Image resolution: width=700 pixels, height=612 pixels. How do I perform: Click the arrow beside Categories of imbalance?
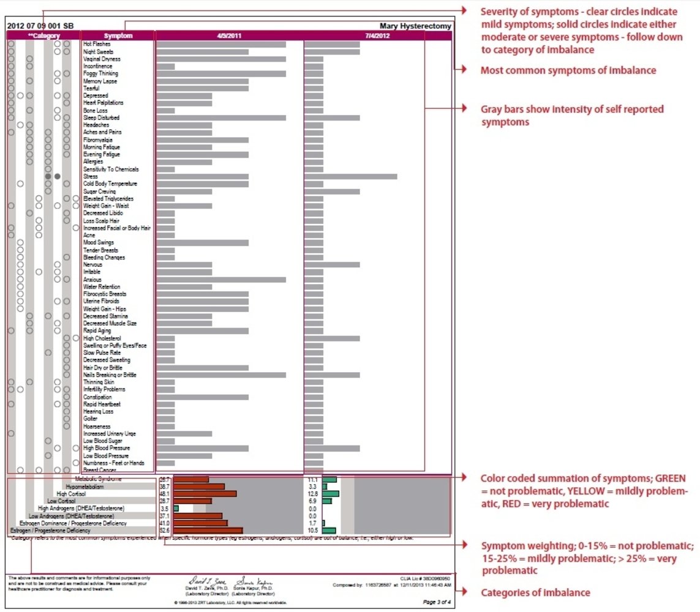tap(464, 591)
